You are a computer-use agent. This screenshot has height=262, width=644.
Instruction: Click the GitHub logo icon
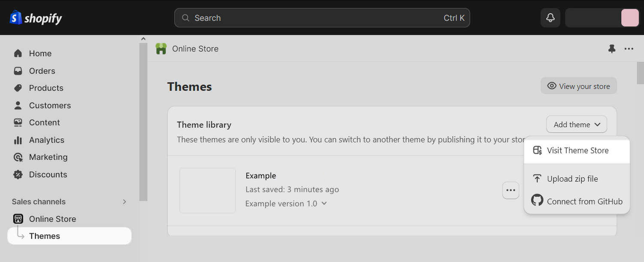(537, 200)
